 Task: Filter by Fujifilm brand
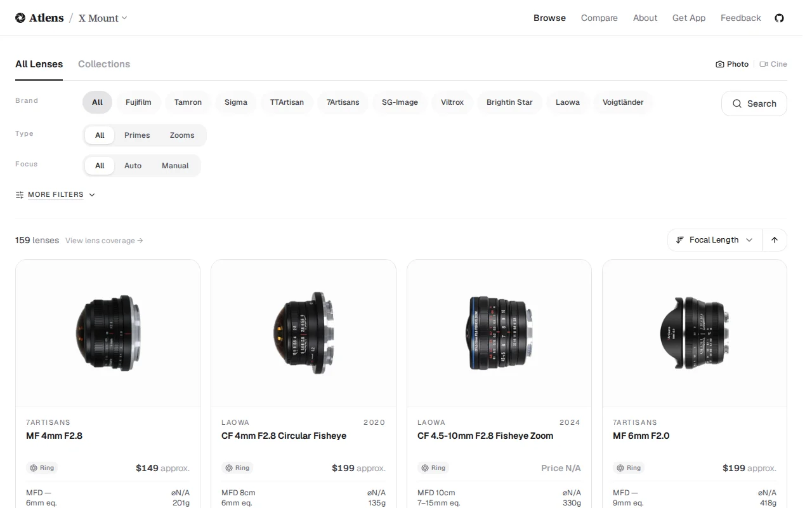click(x=138, y=102)
